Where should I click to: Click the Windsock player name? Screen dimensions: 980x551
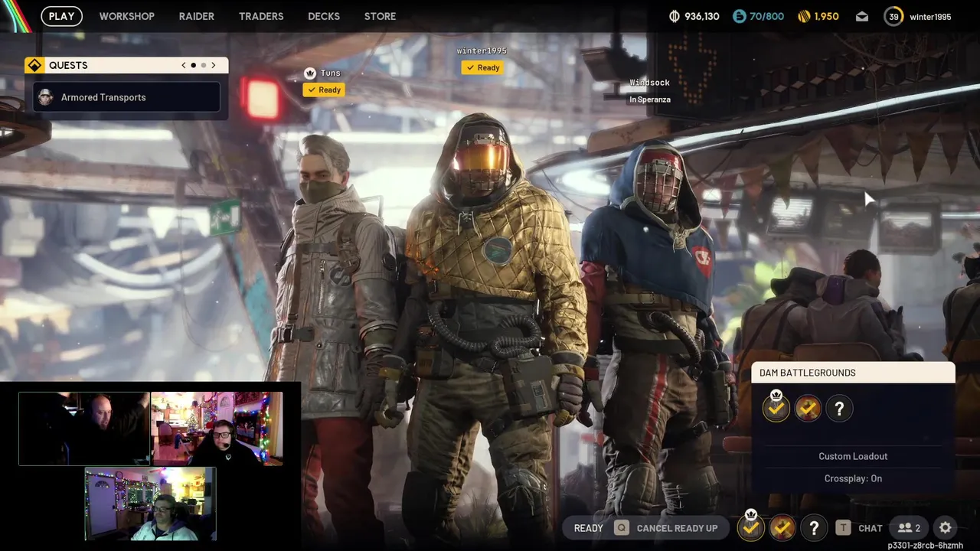tap(649, 83)
